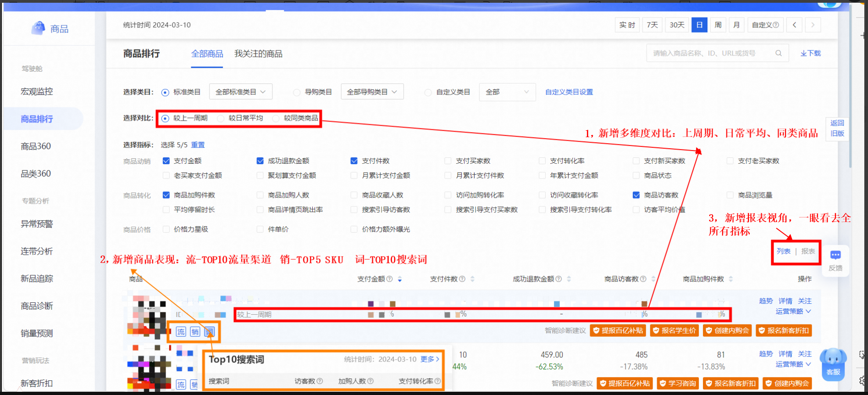The height and width of the screenshot is (395, 868).
Task: Sort table by 支付件数 column arrows
Action: tap(472, 279)
